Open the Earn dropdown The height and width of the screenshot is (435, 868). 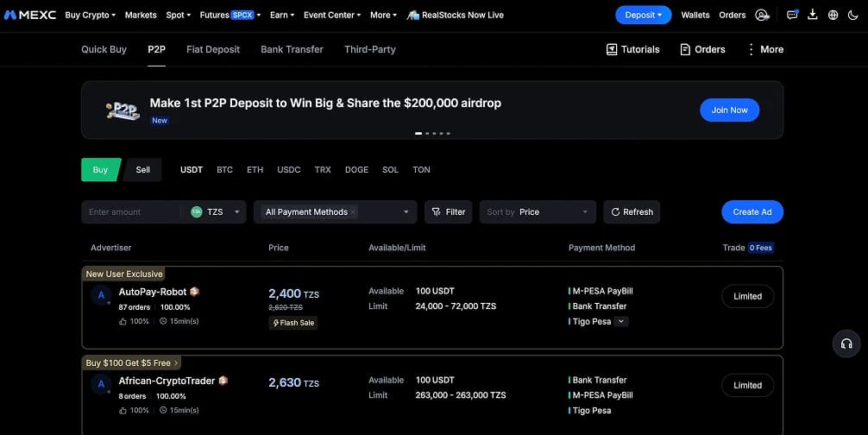click(x=282, y=15)
